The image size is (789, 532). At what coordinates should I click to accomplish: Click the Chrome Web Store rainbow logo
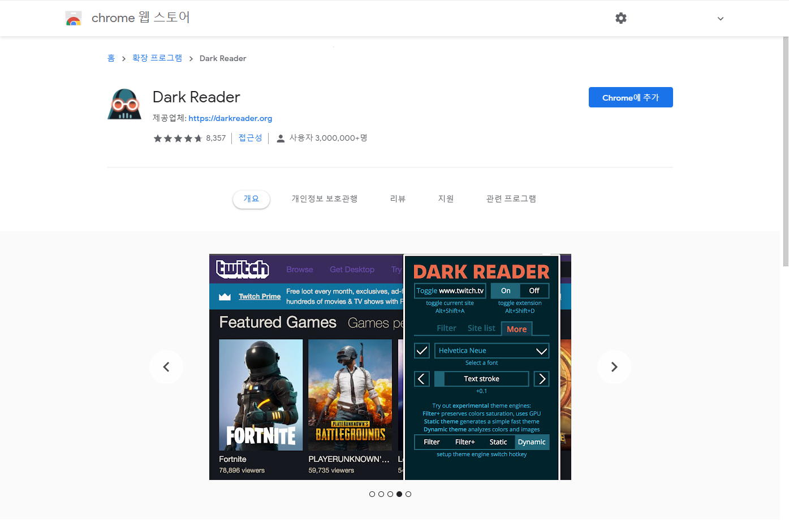tap(74, 19)
